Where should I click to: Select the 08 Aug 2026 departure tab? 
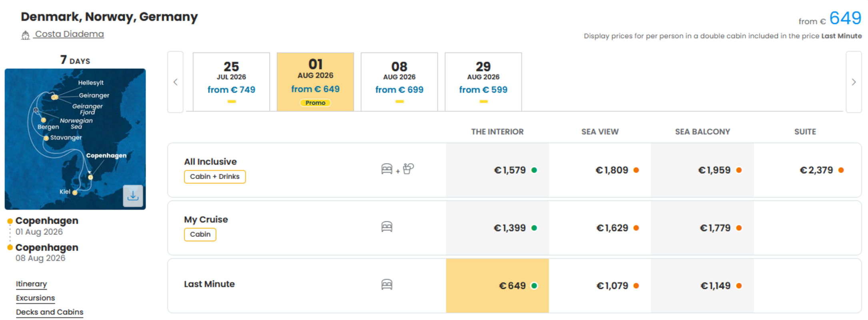coord(399,82)
